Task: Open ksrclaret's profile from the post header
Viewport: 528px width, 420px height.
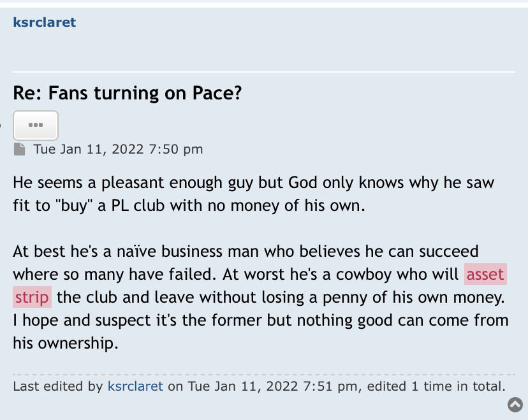Action: pos(45,22)
